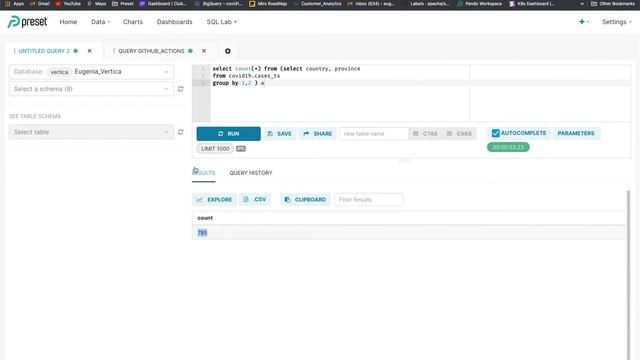
Task: Close the Query github_actions tab
Action: click(204, 51)
